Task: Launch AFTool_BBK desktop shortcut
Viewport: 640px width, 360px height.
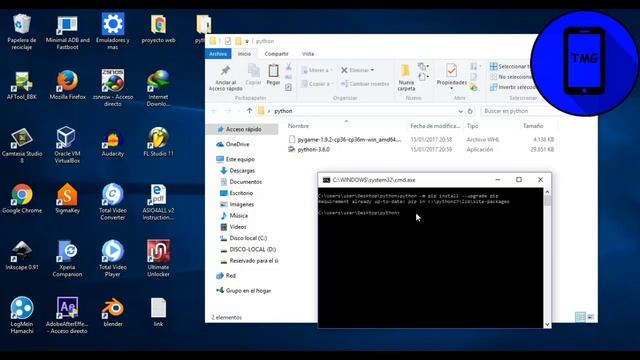Action: point(22,86)
